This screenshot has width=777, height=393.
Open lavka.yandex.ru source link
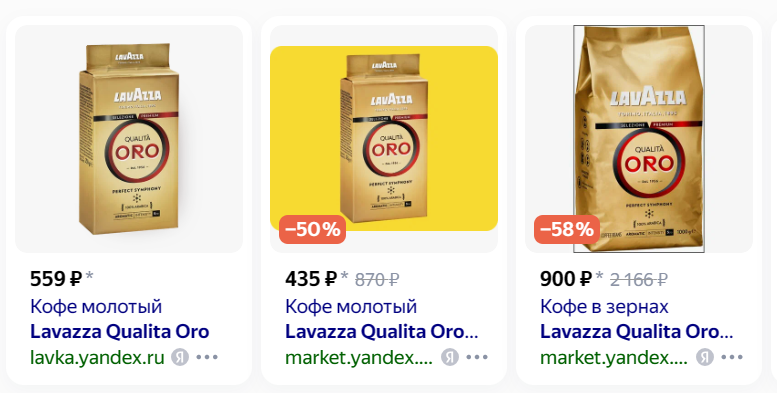pyautogui.click(x=97, y=357)
